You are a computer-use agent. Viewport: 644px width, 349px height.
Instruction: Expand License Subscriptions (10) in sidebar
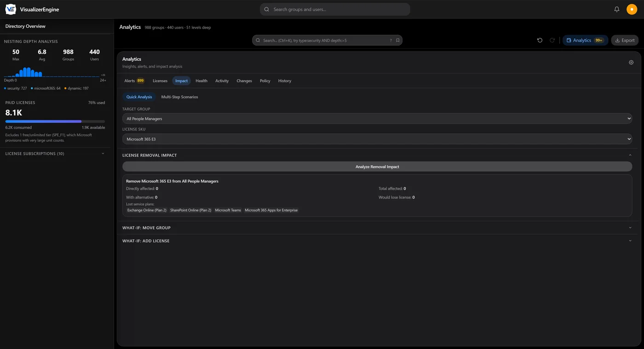[55, 154]
